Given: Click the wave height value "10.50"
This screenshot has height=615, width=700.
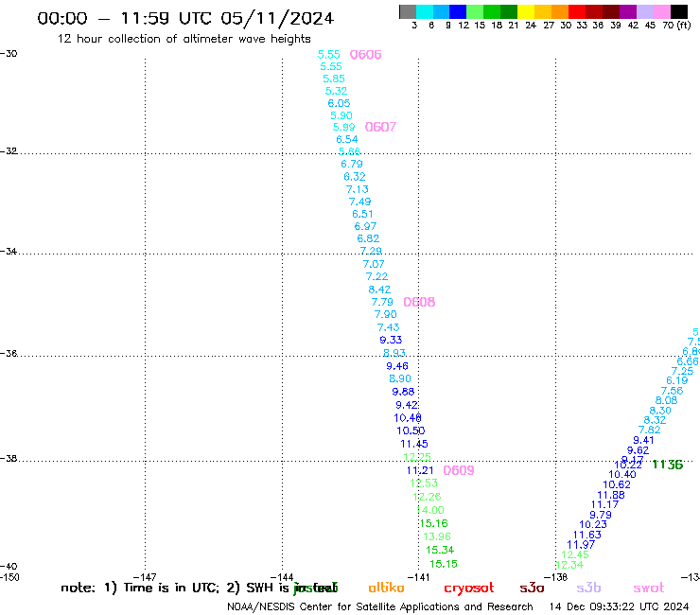Looking at the screenshot, I should [x=411, y=431].
